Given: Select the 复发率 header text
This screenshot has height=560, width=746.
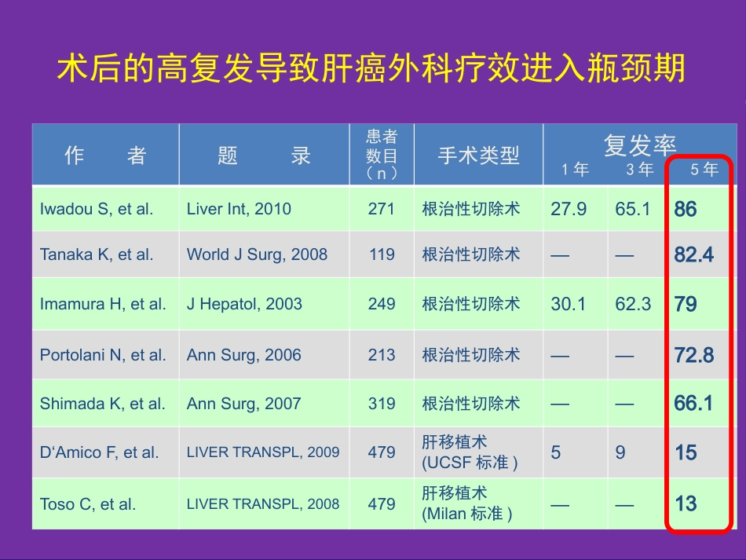Looking at the screenshot, I should [640, 145].
